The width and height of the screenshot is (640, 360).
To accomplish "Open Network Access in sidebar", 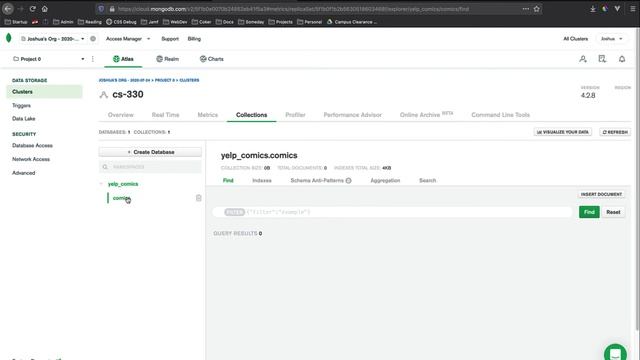I will [31, 159].
